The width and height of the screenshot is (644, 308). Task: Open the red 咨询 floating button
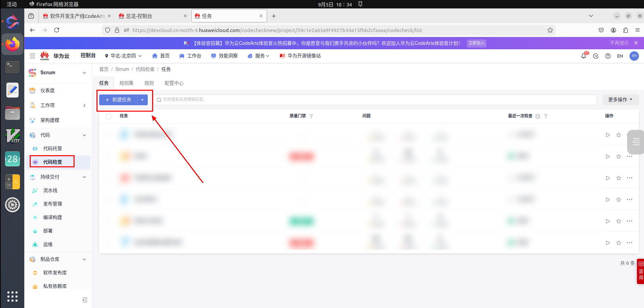640,271
